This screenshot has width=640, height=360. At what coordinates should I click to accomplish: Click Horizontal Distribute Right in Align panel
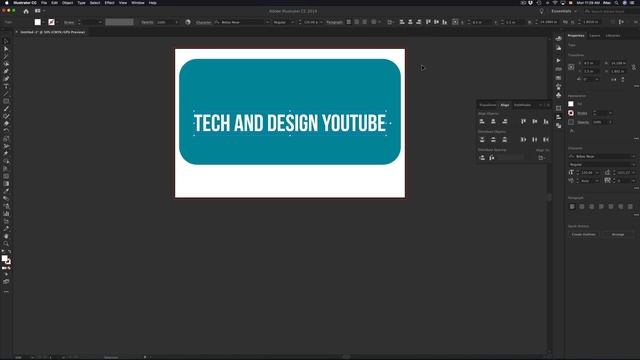click(546, 140)
